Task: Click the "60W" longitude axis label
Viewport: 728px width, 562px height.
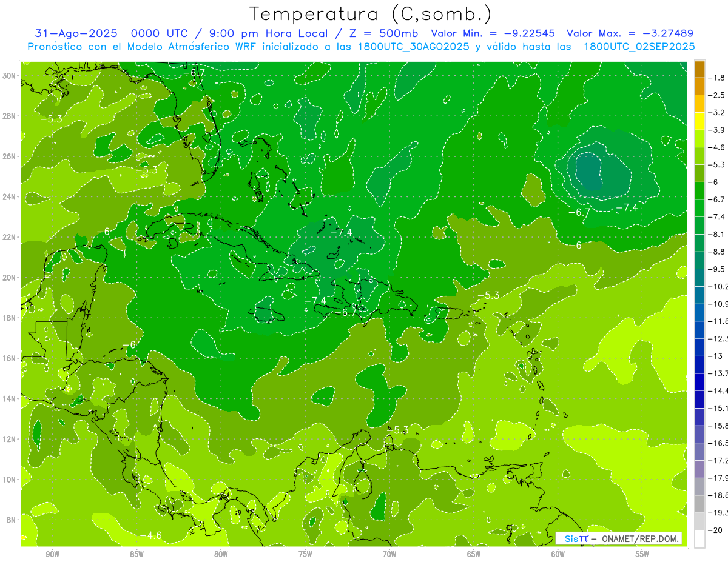Action: coord(558,555)
